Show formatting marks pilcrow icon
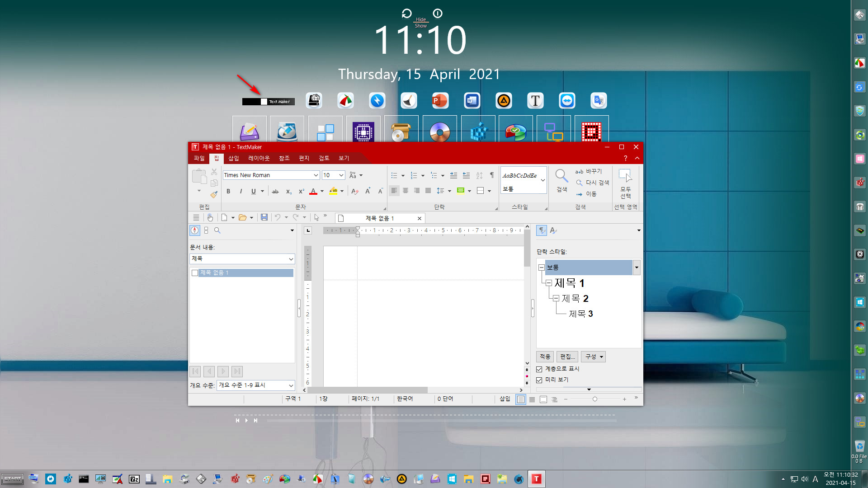Viewport: 868px width, 488px height. pyautogui.click(x=492, y=175)
